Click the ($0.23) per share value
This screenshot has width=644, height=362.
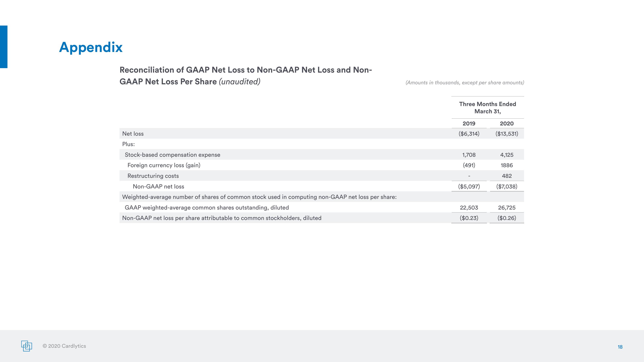coord(469,218)
